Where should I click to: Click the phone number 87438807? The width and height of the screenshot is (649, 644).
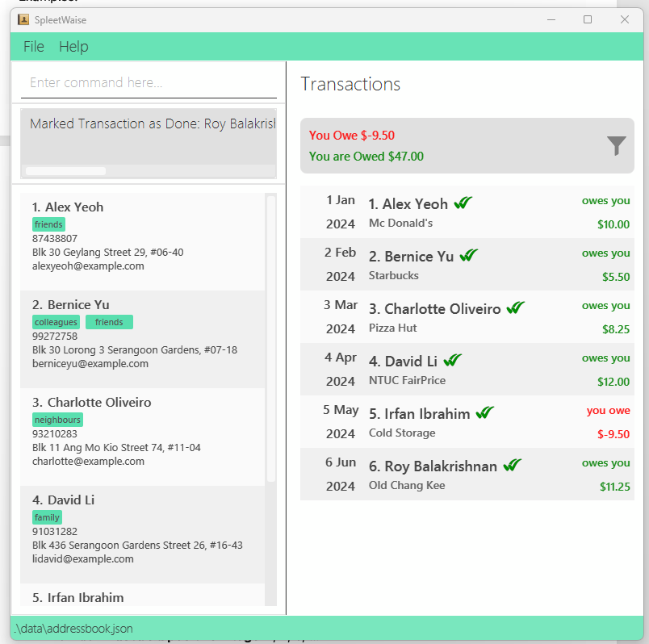click(x=55, y=238)
